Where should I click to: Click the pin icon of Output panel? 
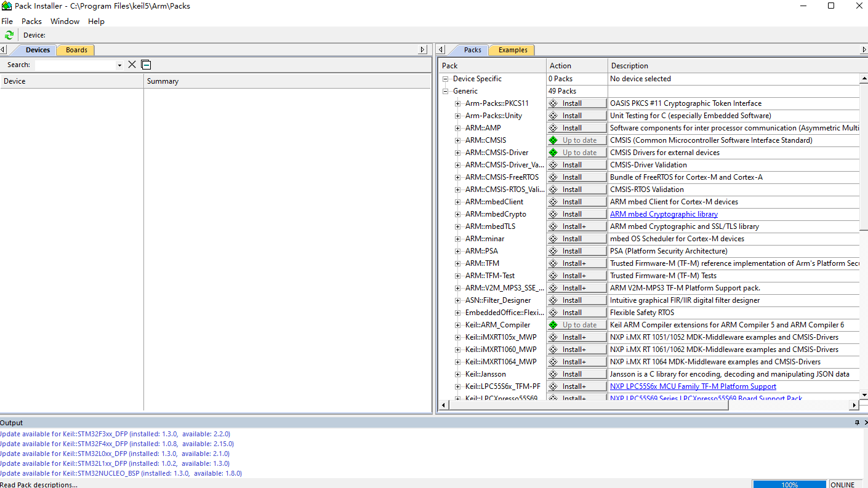[857, 423]
